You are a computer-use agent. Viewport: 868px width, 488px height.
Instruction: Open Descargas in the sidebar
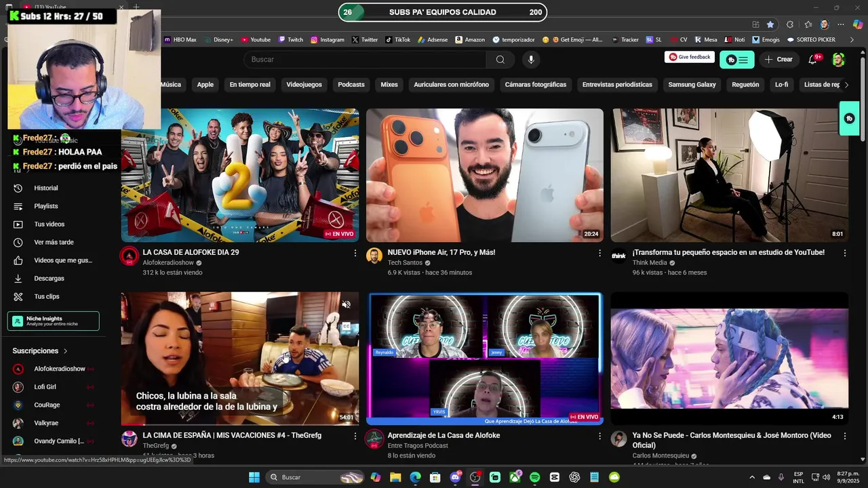point(49,279)
